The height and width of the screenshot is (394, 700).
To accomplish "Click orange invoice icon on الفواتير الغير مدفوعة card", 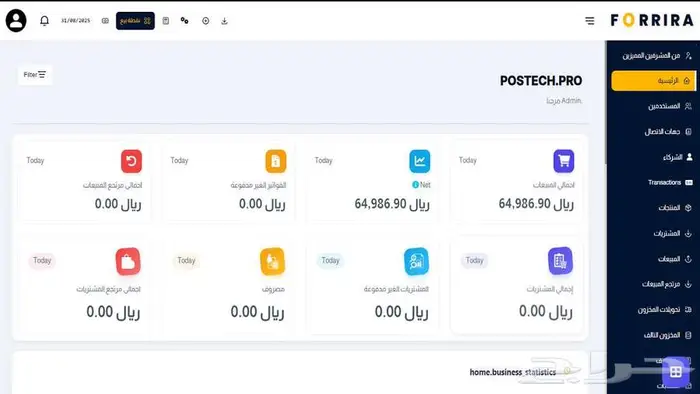I will pos(275,161).
